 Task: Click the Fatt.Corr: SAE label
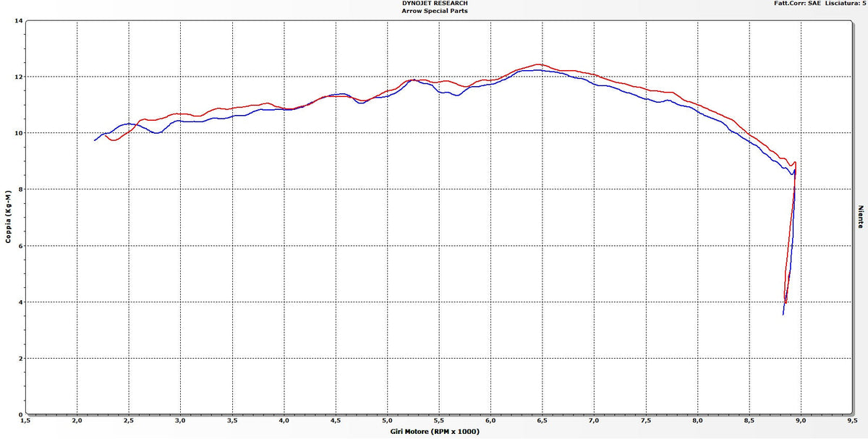(798, 4)
